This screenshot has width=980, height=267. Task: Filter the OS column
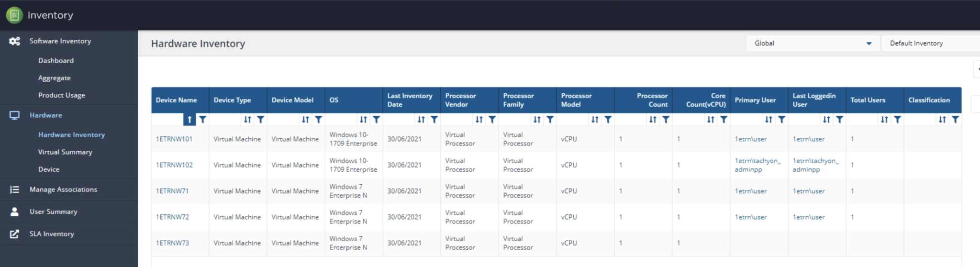coord(377,120)
